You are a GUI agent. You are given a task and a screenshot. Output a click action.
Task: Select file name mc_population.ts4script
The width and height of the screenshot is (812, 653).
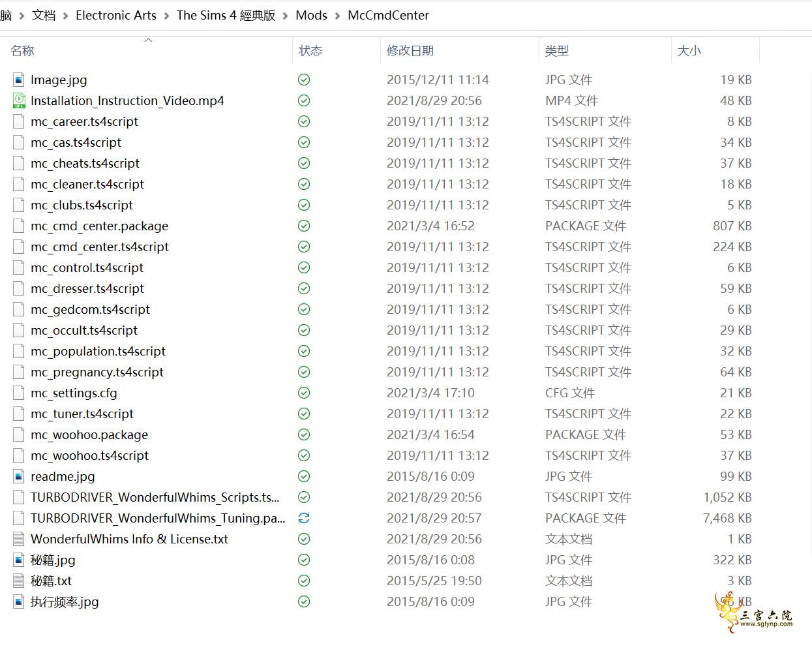pos(98,351)
